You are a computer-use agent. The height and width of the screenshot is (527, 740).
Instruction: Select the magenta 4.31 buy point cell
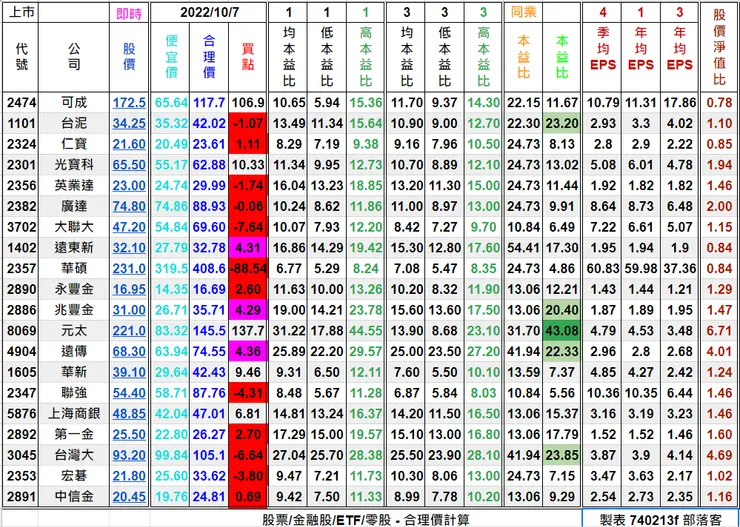(x=248, y=248)
